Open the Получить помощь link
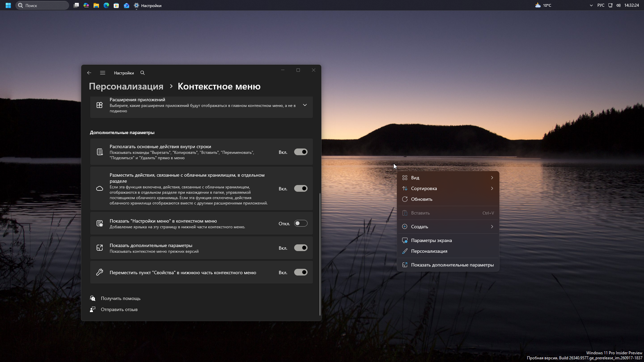 pyautogui.click(x=121, y=299)
